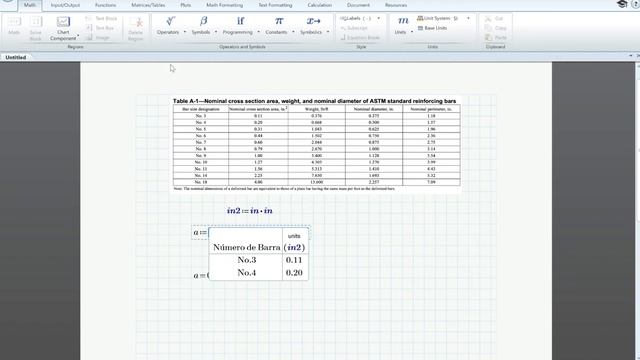The height and width of the screenshot is (360, 640).
Task: Click the 'Número de Barra' header cell
Action: [x=247, y=247]
